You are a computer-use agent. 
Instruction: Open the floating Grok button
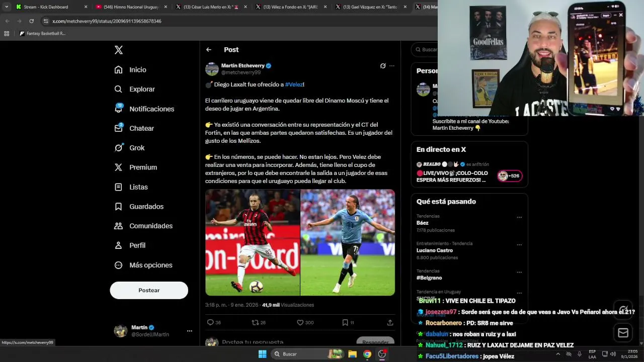pos(623,309)
